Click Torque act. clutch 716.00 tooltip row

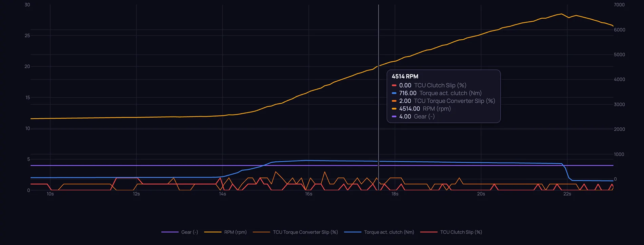(437, 93)
